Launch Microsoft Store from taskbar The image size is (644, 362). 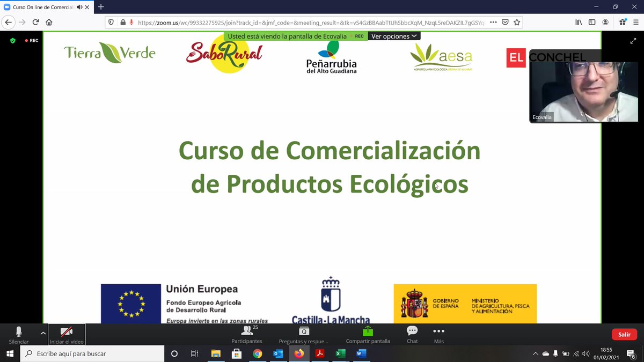coord(236,353)
